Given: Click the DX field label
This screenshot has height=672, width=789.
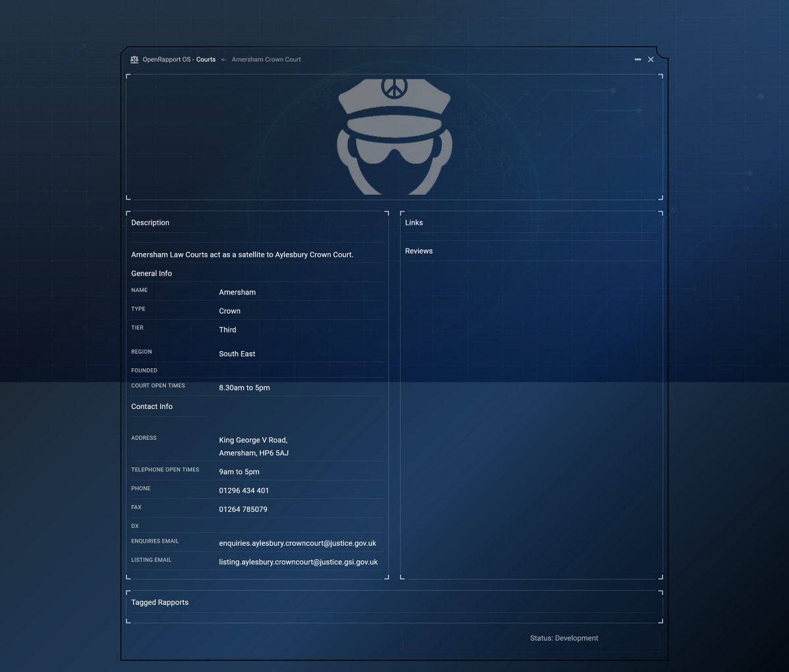Looking at the screenshot, I should pyautogui.click(x=135, y=526).
